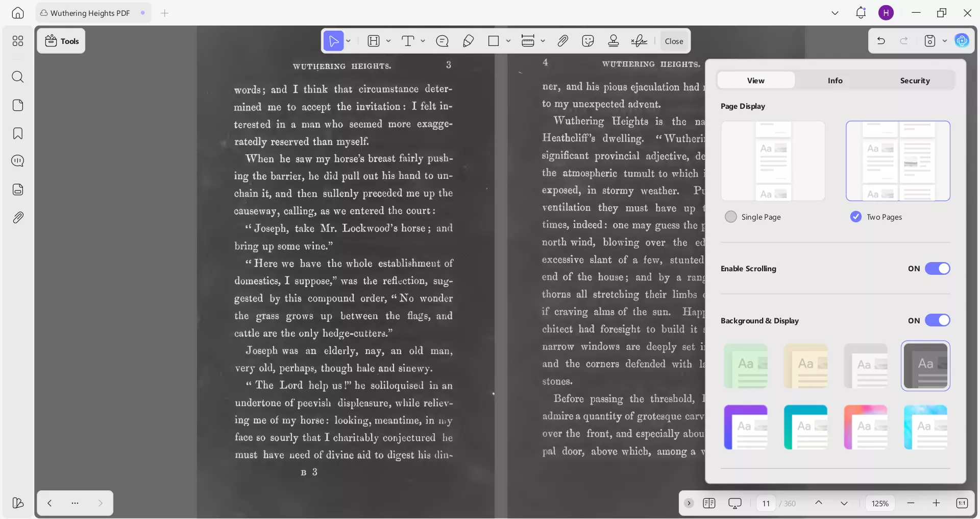Redo the last action

click(904, 41)
